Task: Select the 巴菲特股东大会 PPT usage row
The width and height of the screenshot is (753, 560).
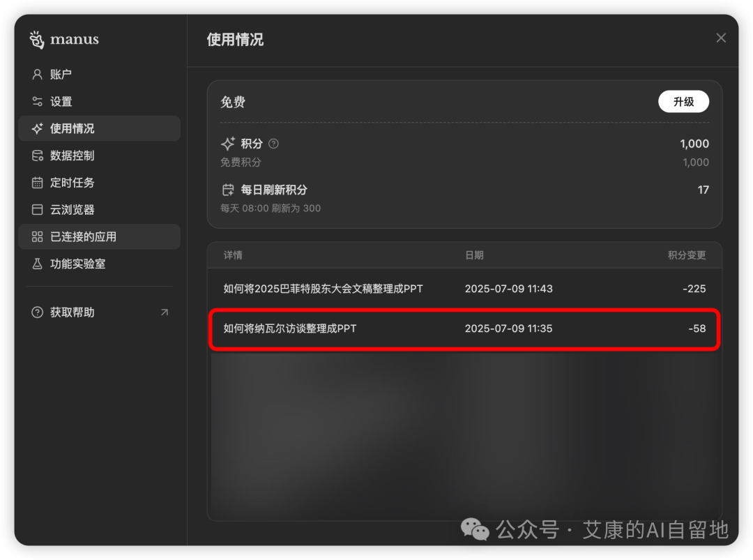Action: point(464,288)
